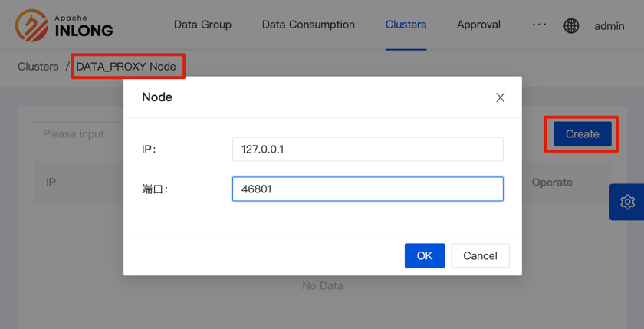The width and height of the screenshot is (644, 329).
Task: Click the IP column header
Action: (51, 183)
